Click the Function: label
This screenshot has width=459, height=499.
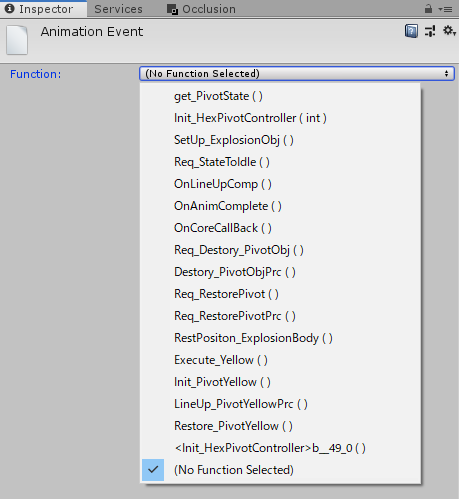point(36,74)
